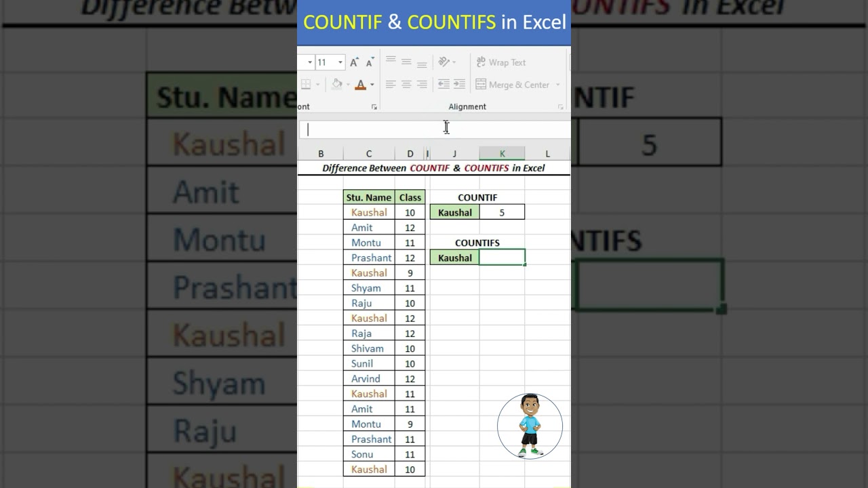The width and height of the screenshot is (868, 488).
Task: Expand the Fill Color dropdown arrow
Action: [x=348, y=85]
